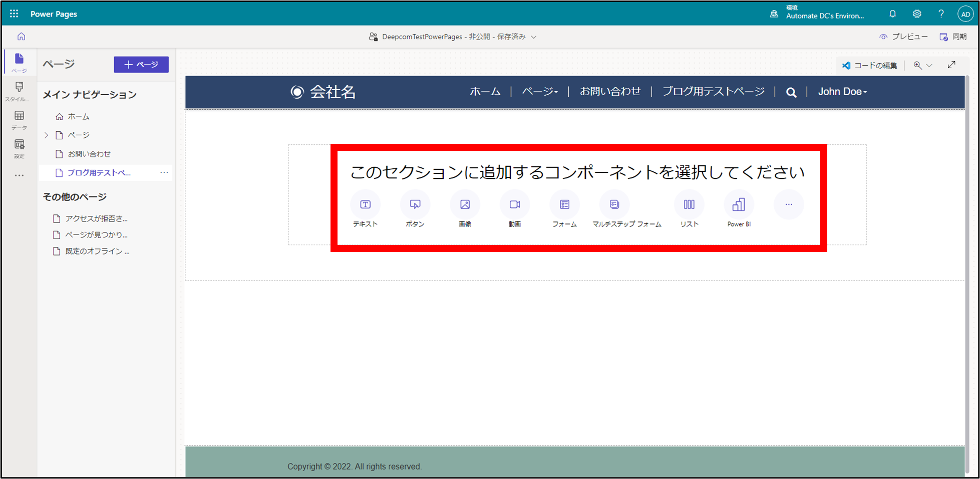Add a フォーム (form) component
This screenshot has width=980, height=479.
coord(564,204)
